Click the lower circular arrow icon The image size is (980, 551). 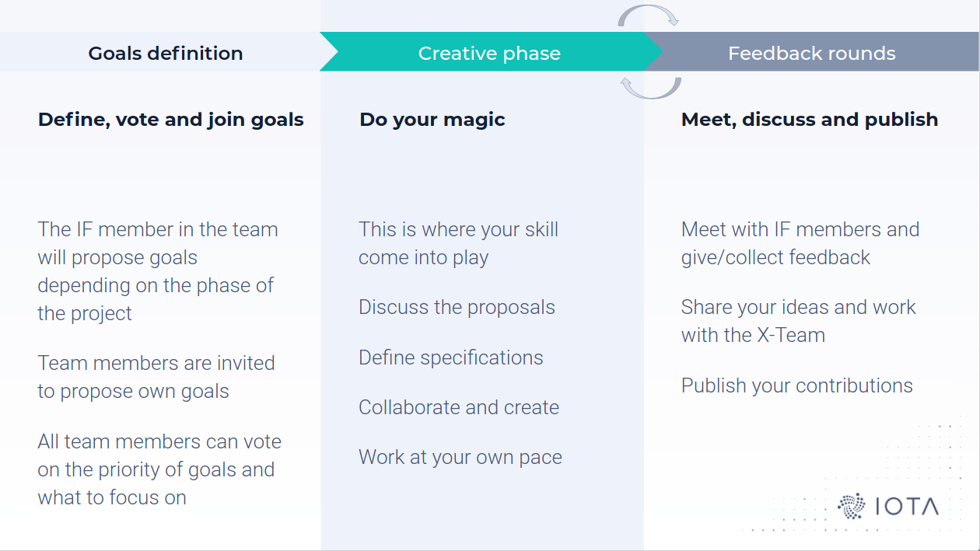650,87
